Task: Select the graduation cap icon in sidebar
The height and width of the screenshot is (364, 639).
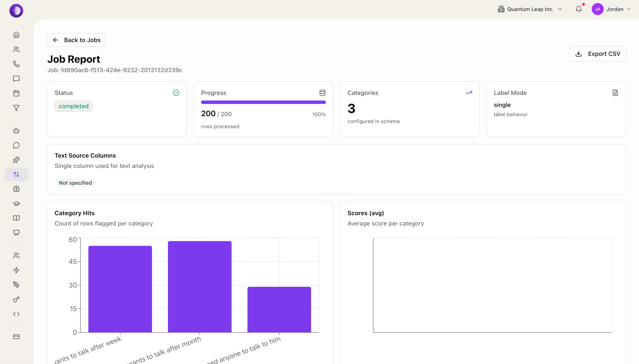Action: 16,203
